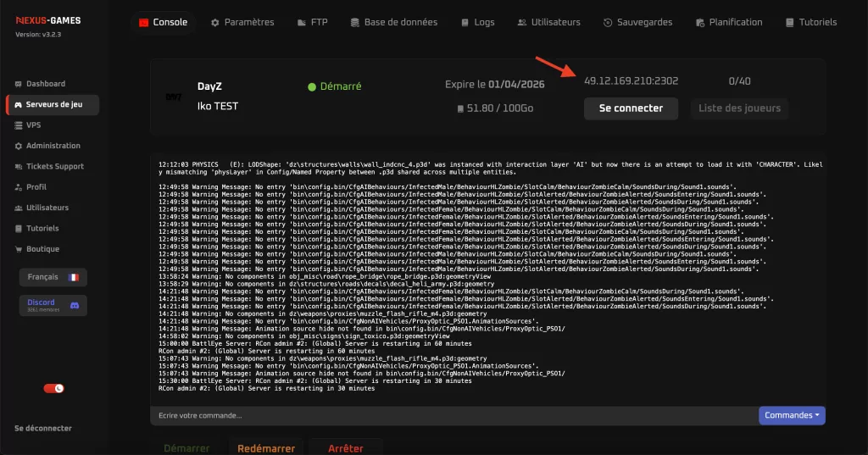Click the DayZ game logo thumbnail
This screenshot has width=868, height=455.
(x=174, y=97)
